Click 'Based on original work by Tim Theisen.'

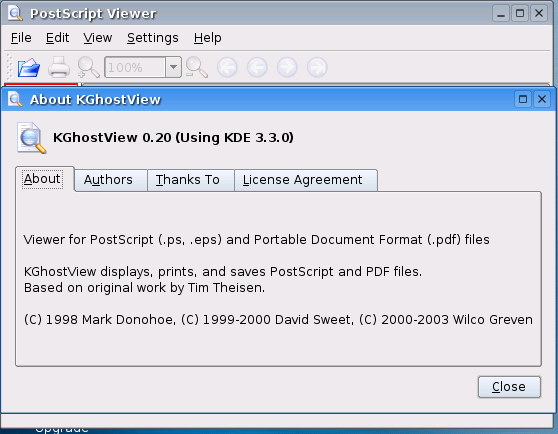[x=144, y=287]
